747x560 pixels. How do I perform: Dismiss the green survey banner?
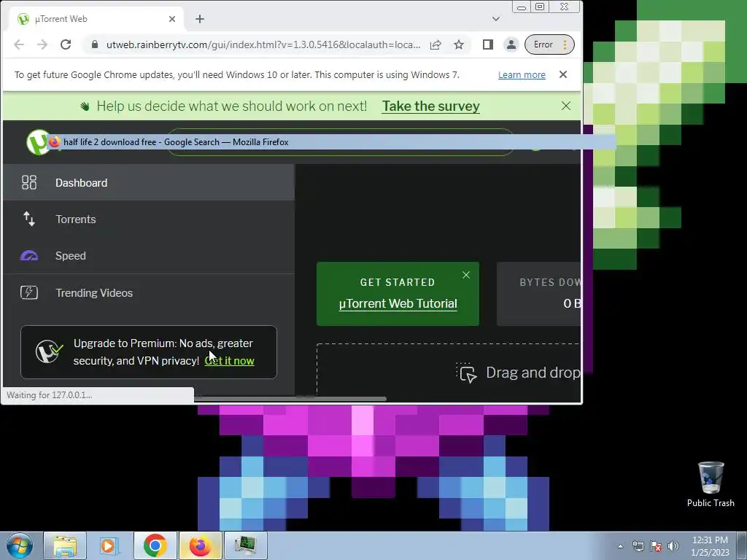pyautogui.click(x=566, y=106)
